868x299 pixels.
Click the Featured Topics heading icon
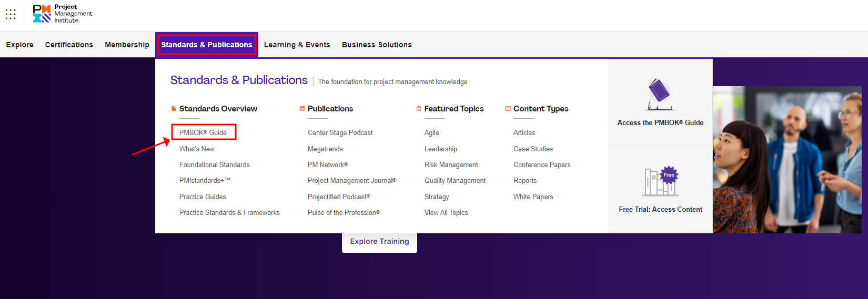(419, 109)
